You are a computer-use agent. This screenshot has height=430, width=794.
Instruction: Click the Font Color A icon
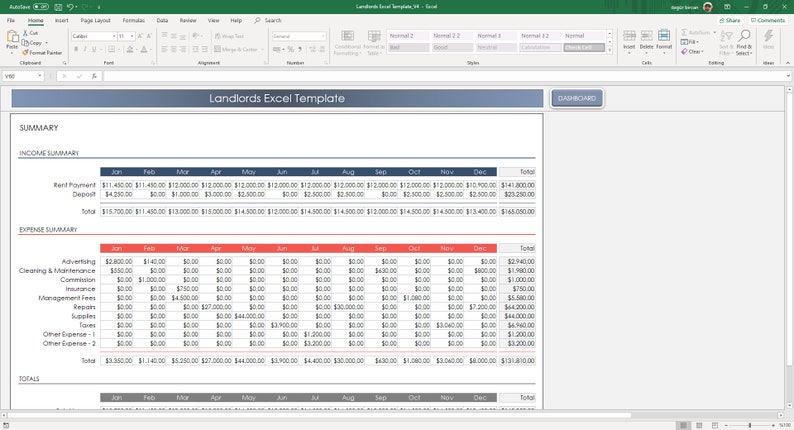[144, 49]
